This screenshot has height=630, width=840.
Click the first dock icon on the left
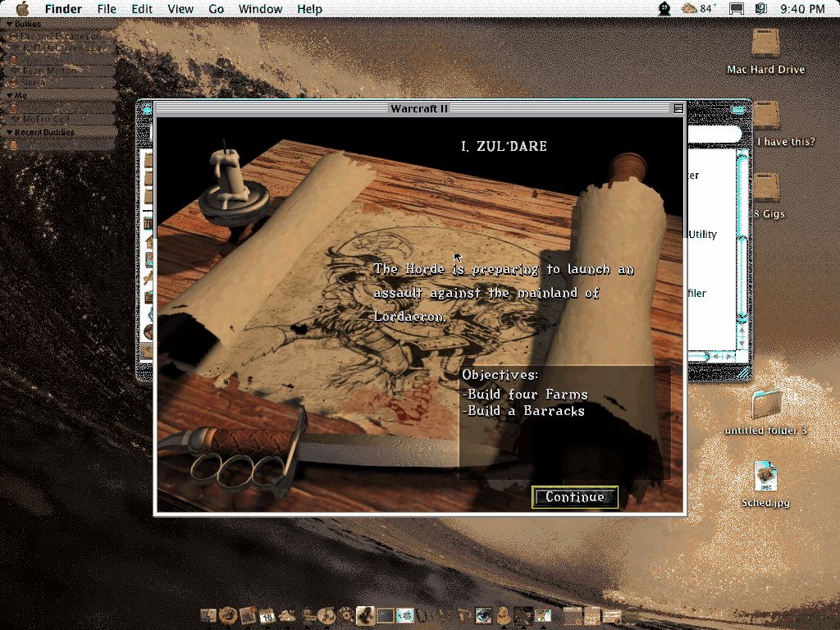pos(208,615)
